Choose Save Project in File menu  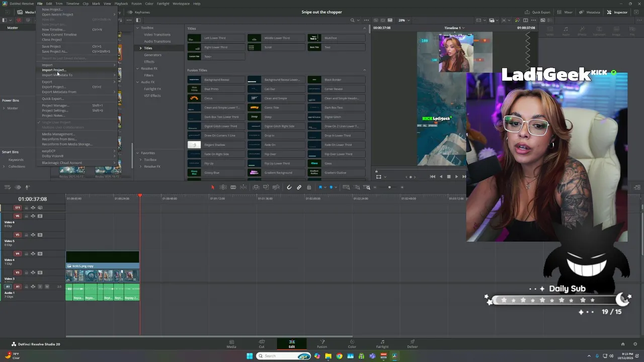tap(51, 46)
